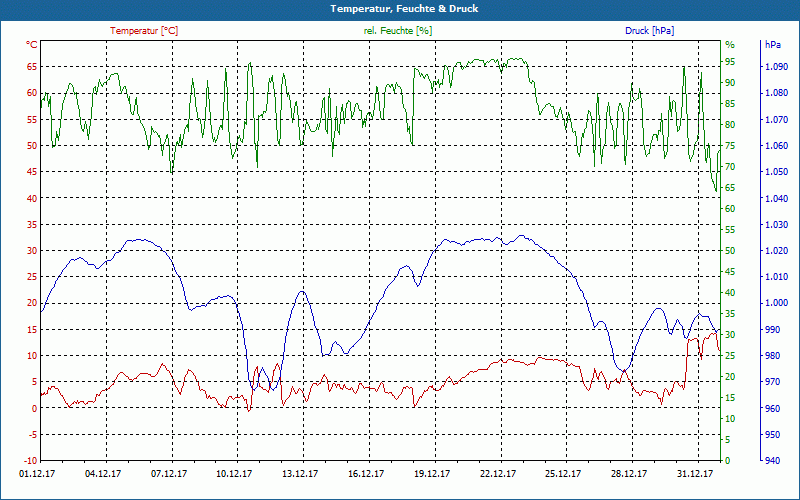This screenshot has height=500, width=800.
Task: Click the green "20" tick on the humidity axis
Action: (730, 377)
